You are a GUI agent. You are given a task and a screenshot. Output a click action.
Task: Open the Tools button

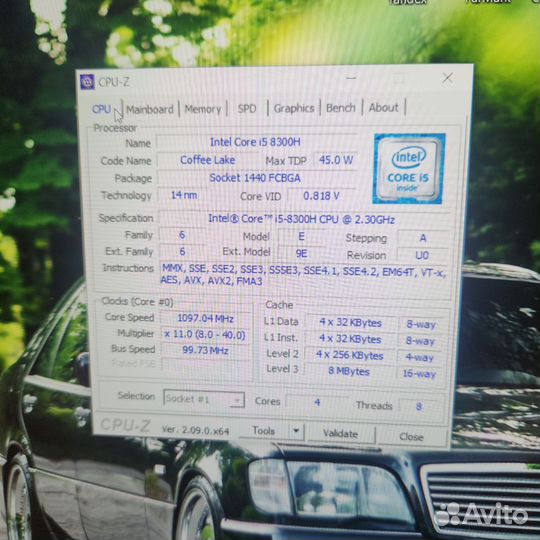(x=263, y=430)
